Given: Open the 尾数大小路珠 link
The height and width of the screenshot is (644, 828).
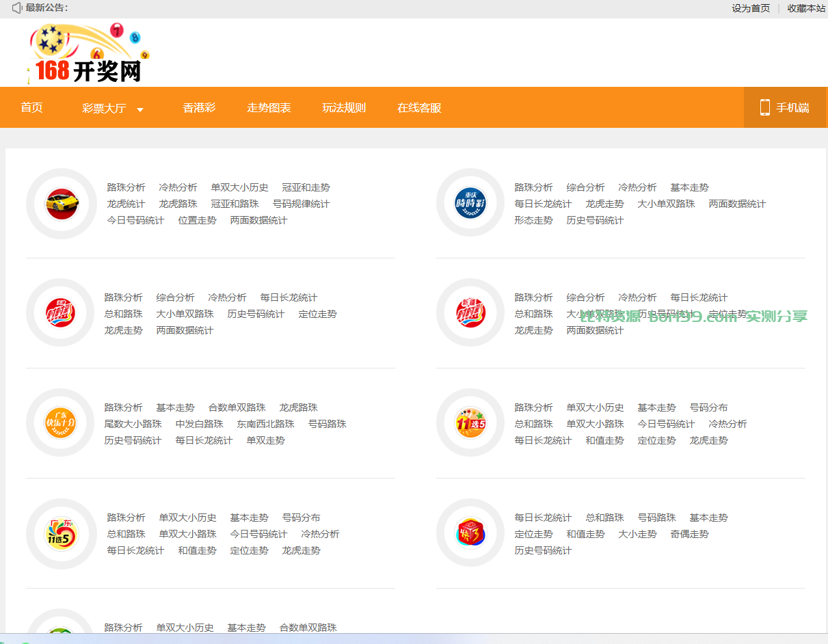Looking at the screenshot, I should [x=133, y=424].
